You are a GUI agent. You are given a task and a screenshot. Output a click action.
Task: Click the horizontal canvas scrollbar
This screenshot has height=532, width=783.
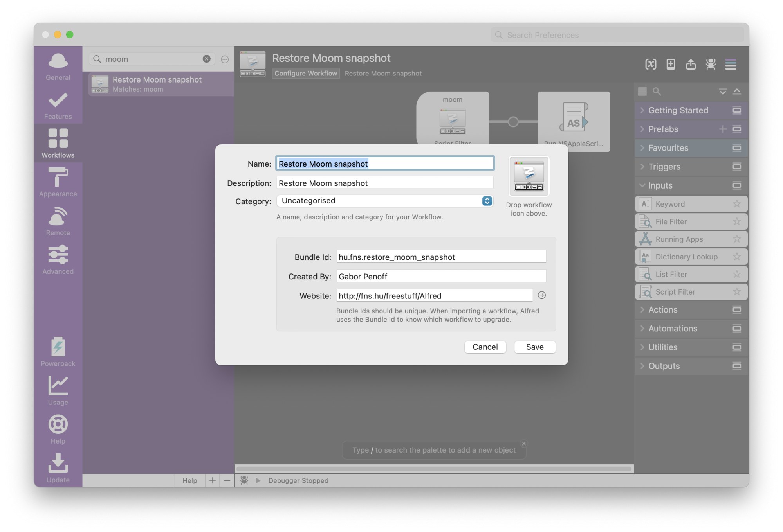click(x=433, y=469)
